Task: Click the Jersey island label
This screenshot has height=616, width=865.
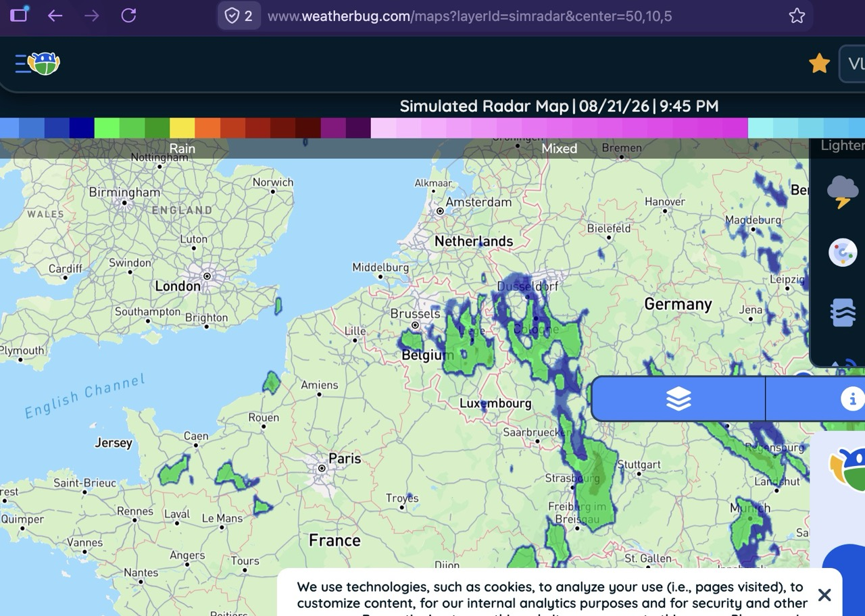Action: click(114, 443)
